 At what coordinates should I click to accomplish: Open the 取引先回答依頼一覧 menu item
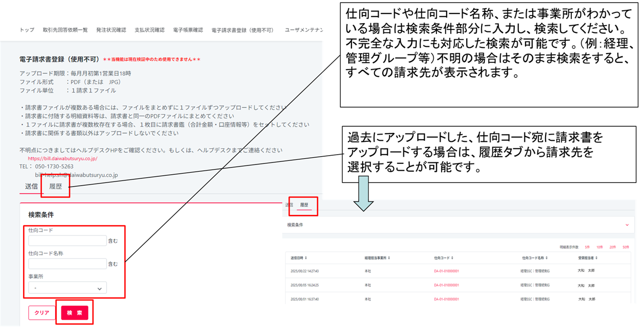[x=65, y=30]
